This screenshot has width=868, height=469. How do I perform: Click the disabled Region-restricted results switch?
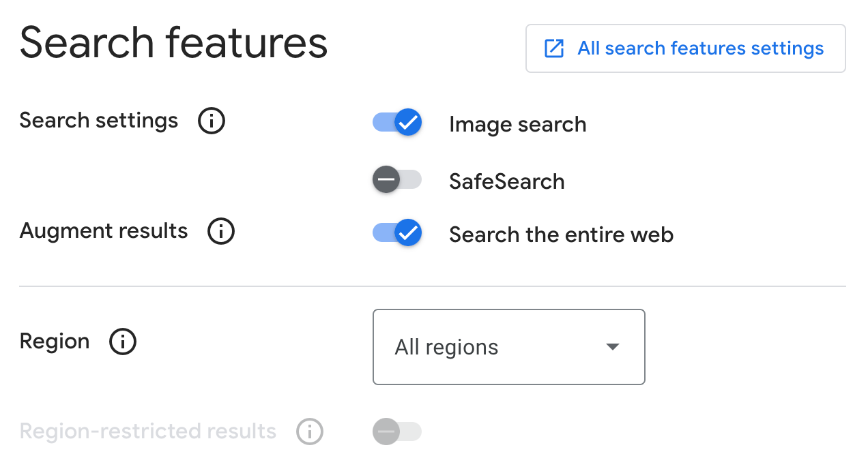pos(397,431)
